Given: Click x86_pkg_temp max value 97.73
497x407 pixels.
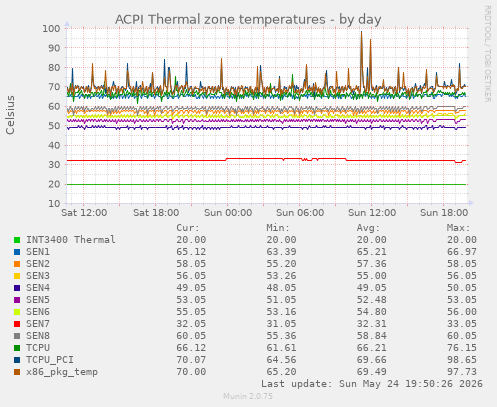Looking at the screenshot, I should (x=462, y=372).
